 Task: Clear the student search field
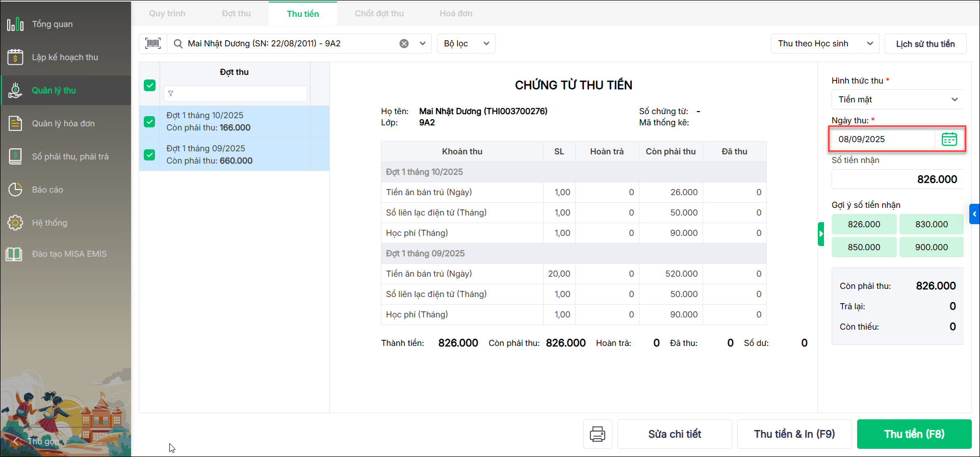click(404, 44)
